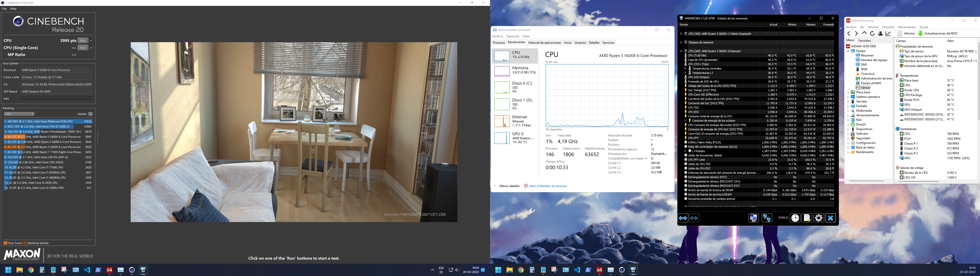Collapse the Equipo tree node in AIDA64
Screen dimensions: 980x276
pyautogui.click(x=848, y=51)
